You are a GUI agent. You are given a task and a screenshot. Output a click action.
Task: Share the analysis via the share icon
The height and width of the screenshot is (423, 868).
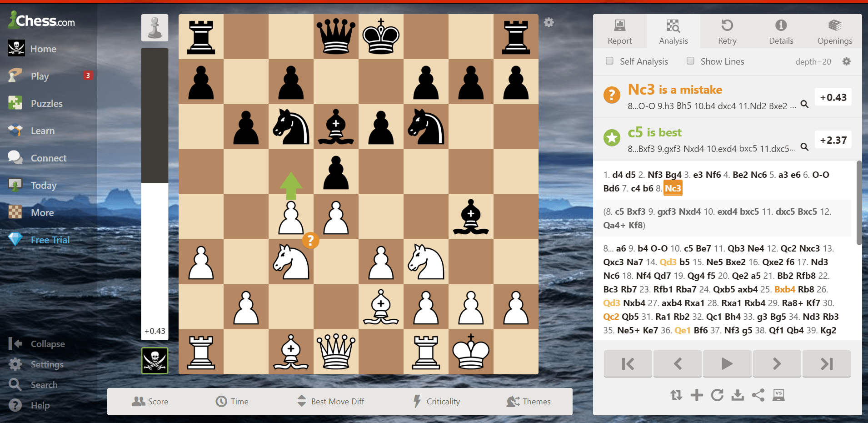point(758,395)
